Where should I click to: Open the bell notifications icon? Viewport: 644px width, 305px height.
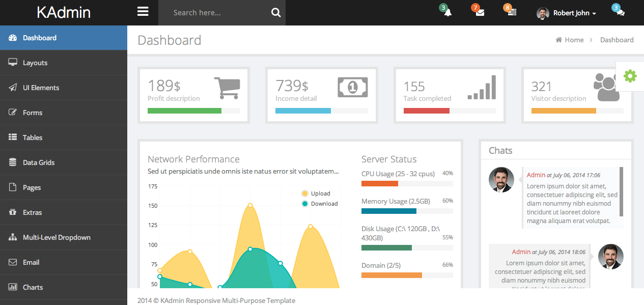coord(447,12)
